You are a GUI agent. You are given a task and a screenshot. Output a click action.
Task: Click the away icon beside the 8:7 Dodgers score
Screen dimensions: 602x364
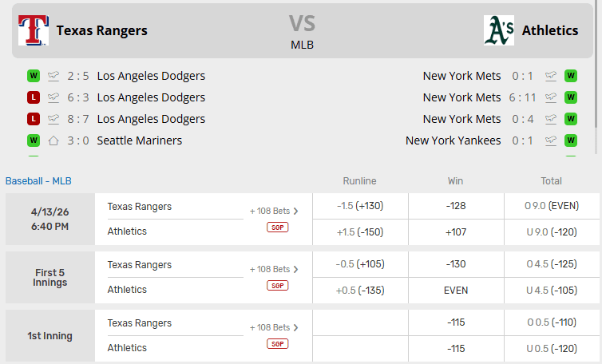(54, 119)
